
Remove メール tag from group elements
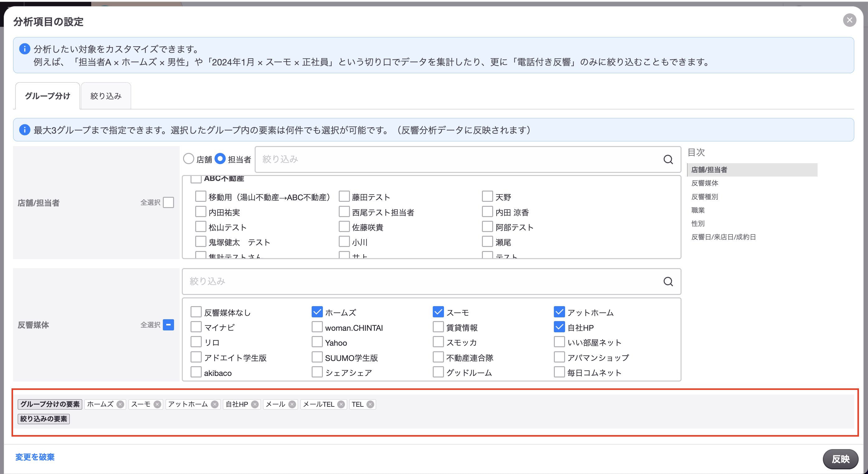[x=292, y=404]
